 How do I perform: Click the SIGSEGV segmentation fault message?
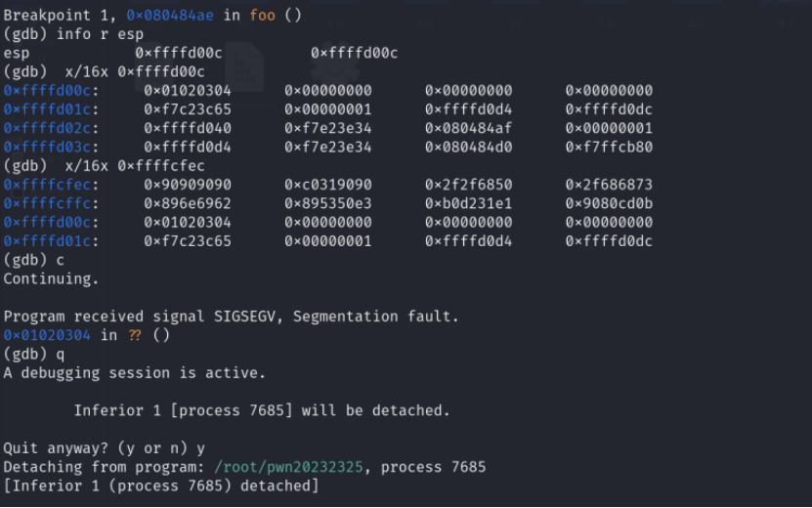(x=231, y=317)
